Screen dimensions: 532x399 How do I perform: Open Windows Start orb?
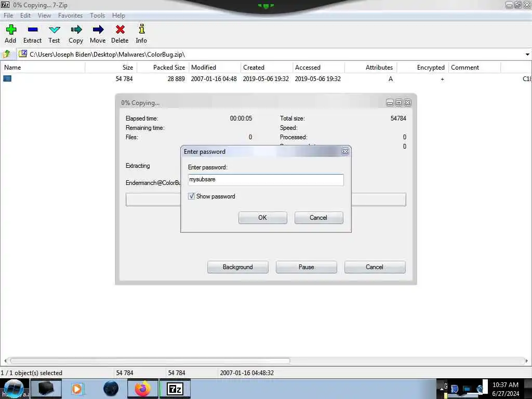14,389
